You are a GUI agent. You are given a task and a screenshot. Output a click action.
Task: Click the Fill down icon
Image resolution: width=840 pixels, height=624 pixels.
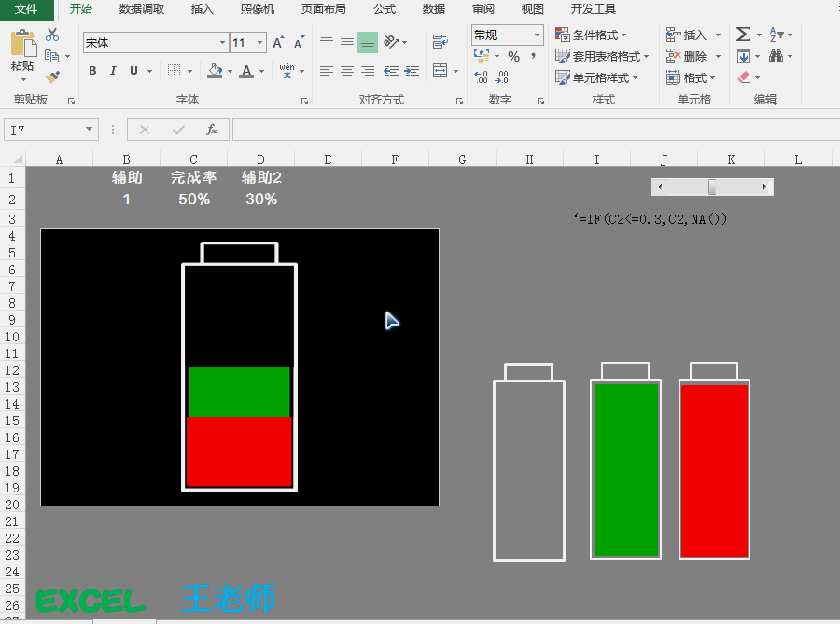pos(744,56)
